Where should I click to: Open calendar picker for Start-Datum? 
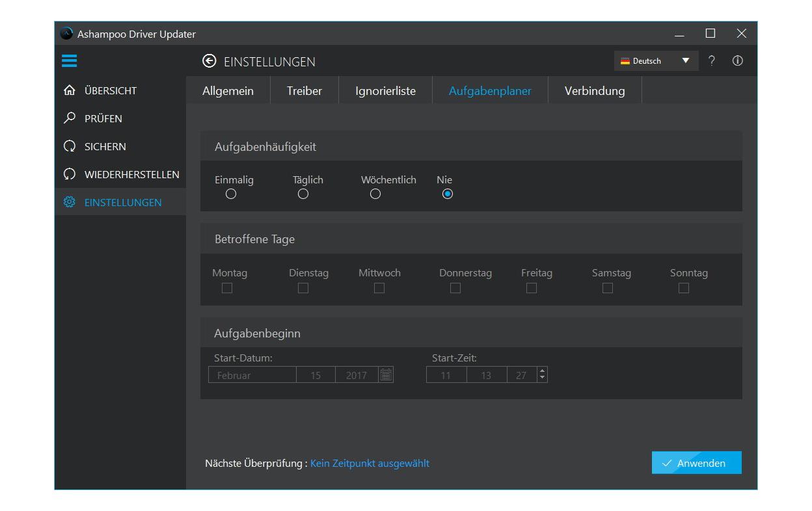pyautogui.click(x=386, y=375)
